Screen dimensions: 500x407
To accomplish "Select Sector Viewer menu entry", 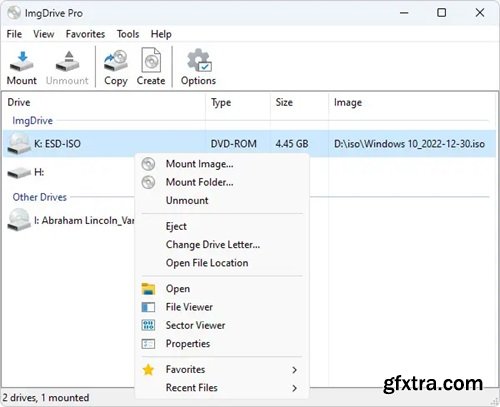I will coord(222,325).
